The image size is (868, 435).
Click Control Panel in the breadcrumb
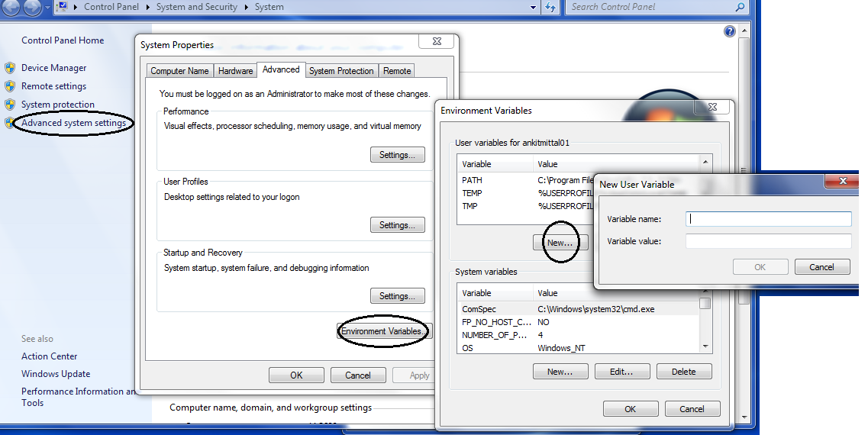point(111,7)
